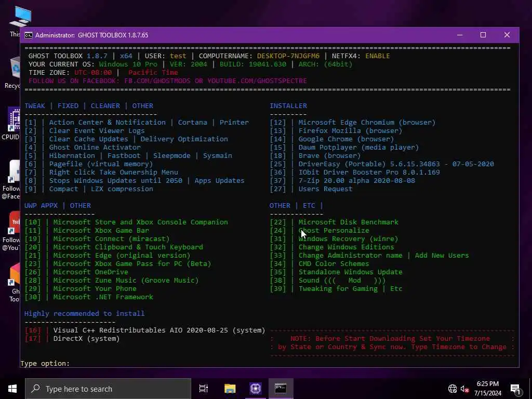This screenshot has height=399, width=532.
Task: Click 'Microsoft OneDrive' entry
Action: coord(90,272)
